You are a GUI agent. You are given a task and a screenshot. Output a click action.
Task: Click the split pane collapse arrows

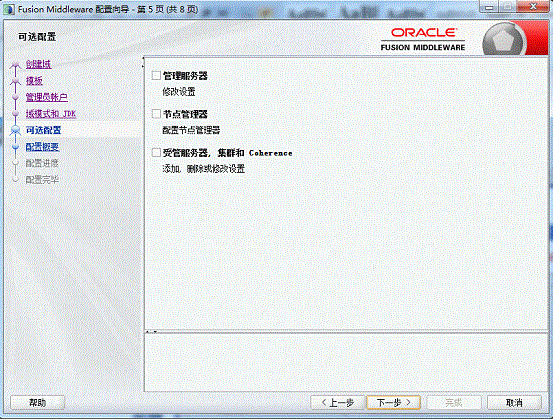pos(151,332)
